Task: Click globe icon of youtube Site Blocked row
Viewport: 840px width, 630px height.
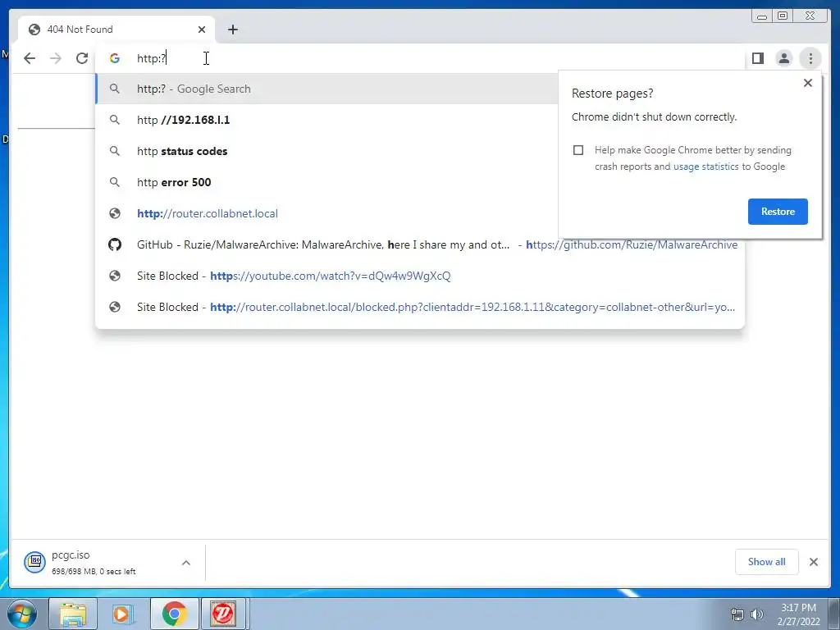Action: click(115, 276)
